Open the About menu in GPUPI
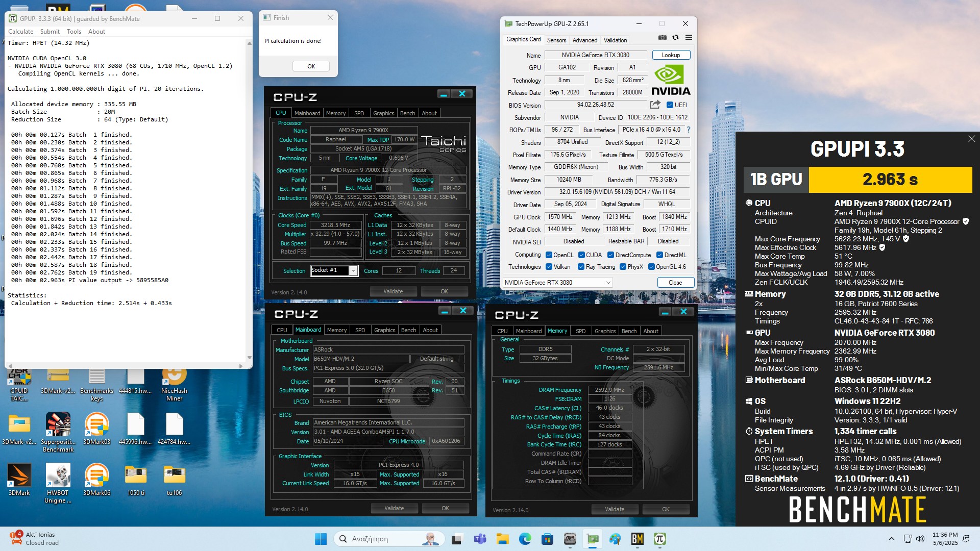 pyautogui.click(x=96, y=32)
